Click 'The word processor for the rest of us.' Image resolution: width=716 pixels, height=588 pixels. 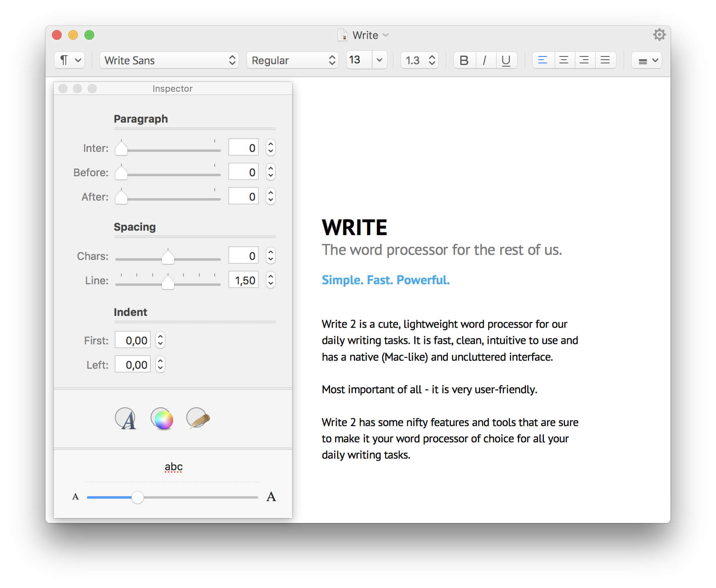click(442, 250)
